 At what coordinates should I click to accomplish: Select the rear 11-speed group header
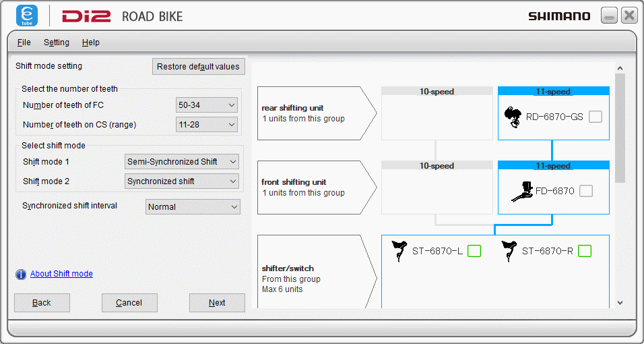(x=553, y=91)
